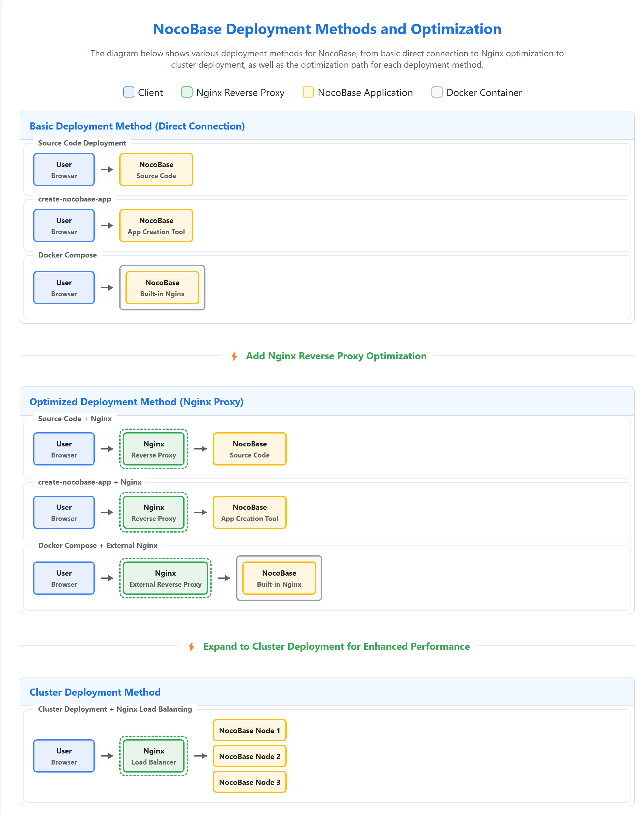Image resolution: width=644 pixels, height=815 pixels.
Task: Click the create-nocobase-app group label in Basic section
Action: 74,199
